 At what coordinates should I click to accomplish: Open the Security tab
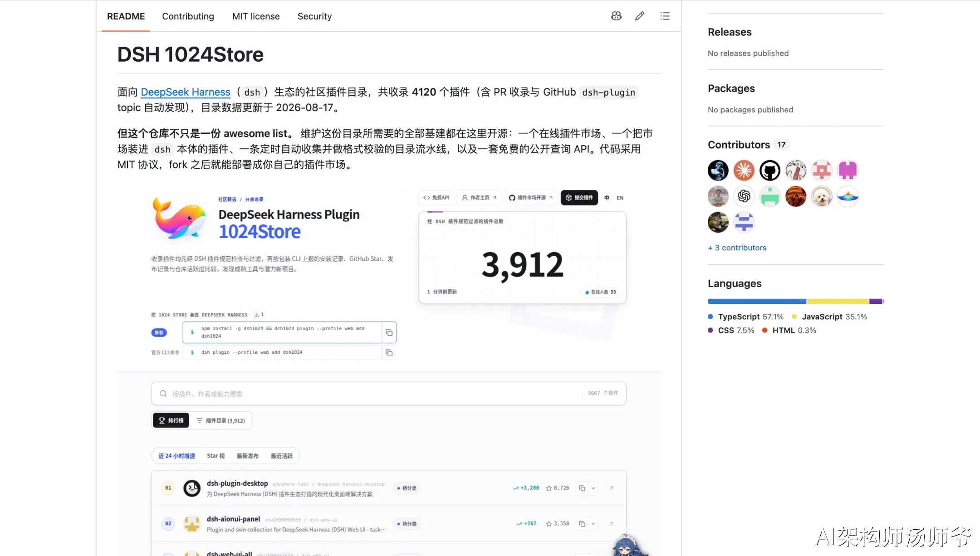pyautogui.click(x=314, y=16)
